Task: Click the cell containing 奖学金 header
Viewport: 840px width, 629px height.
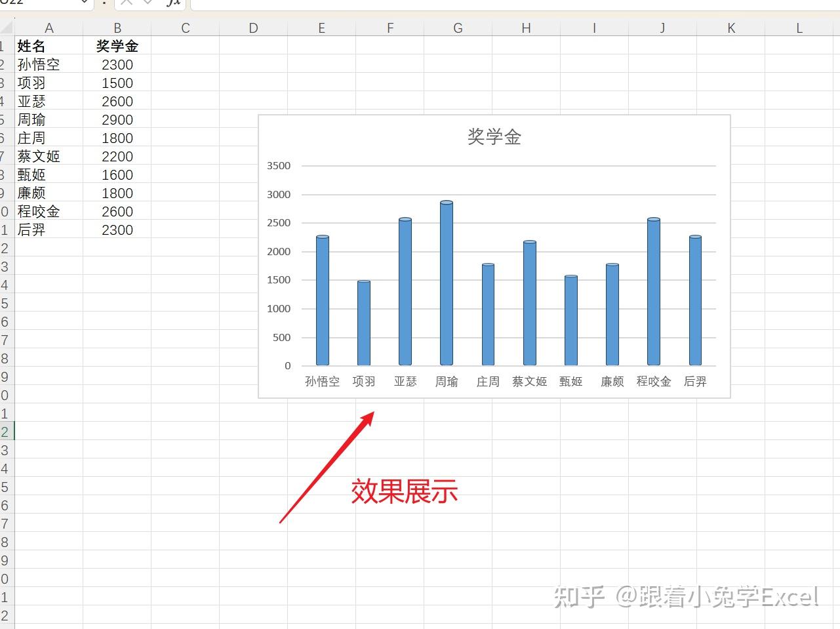Action: click(117, 46)
